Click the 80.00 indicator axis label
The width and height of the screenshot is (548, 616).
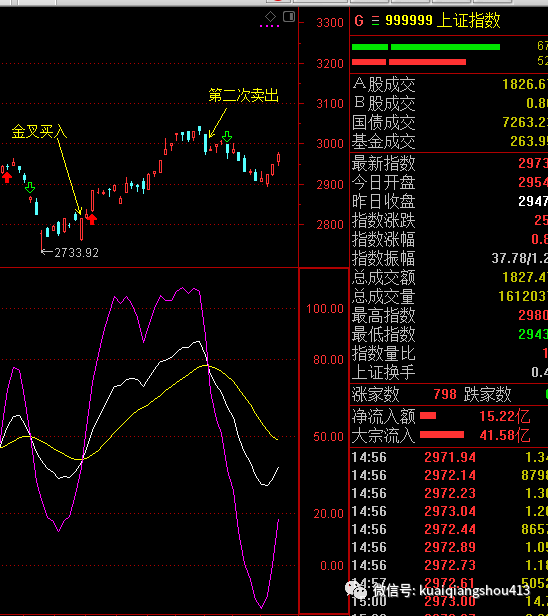[x=328, y=359]
